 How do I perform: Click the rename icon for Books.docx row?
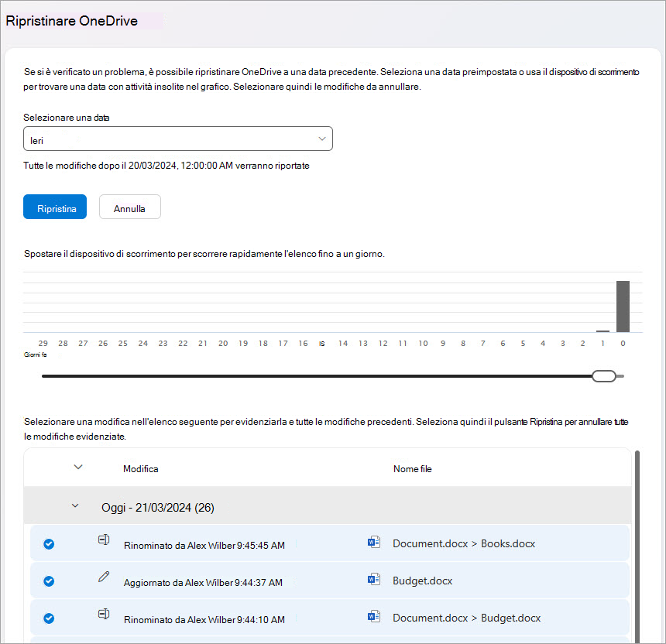pyautogui.click(x=104, y=540)
